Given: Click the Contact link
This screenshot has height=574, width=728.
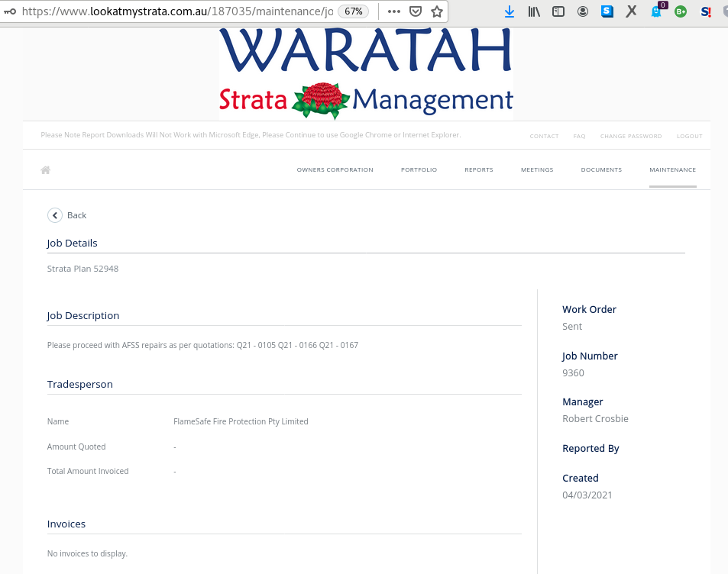Looking at the screenshot, I should click(x=544, y=136).
